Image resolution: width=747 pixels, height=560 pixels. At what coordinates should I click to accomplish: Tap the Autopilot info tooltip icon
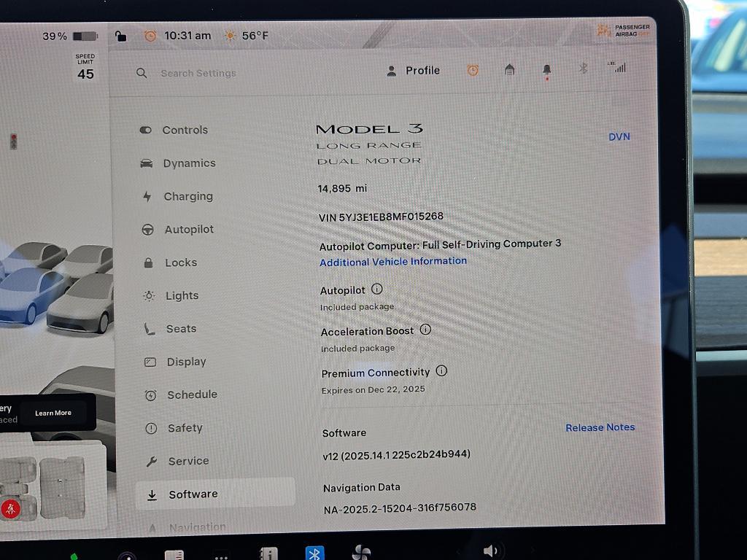point(377,289)
